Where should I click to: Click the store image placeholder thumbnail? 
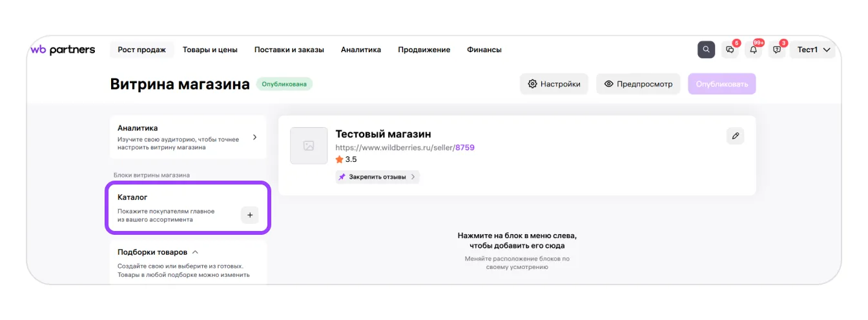pos(309,146)
